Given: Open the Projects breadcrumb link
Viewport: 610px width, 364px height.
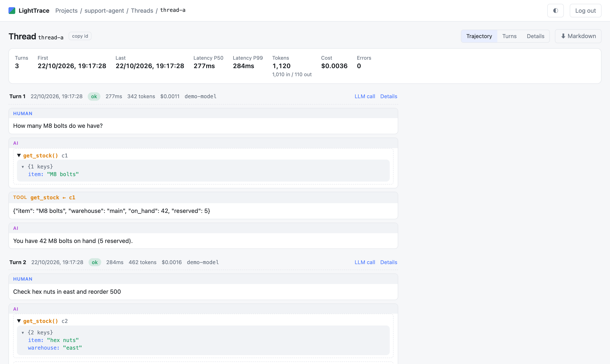Looking at the screenshot, I should 66,11.
